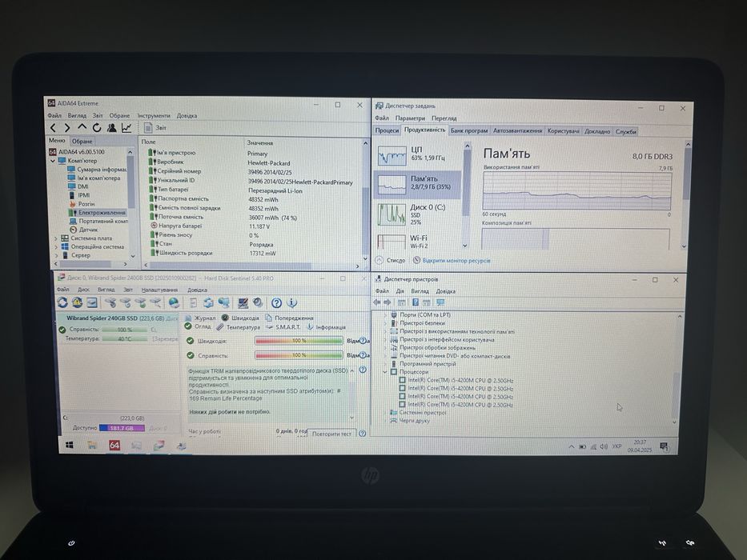747x560 pixels.
Task: Expand Пристрої безпеки in Device Manager
Action: tap(385, 323)
